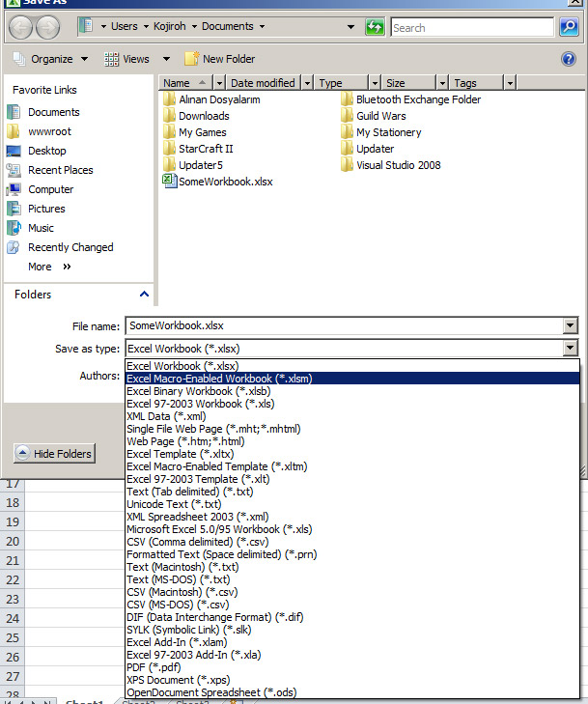Select the Visual Studio 2008 folder
The height and width of the screenshot is (704, 588).
pyautogui.click(x=390, y=165)
